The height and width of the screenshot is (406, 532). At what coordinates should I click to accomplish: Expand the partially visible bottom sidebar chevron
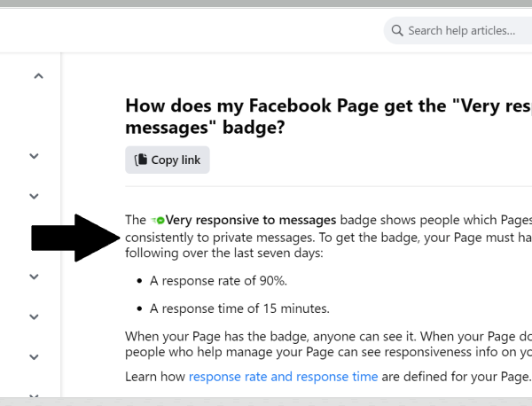tap(34, 395)
